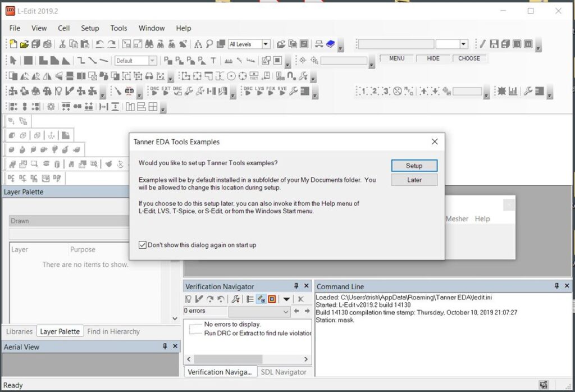
Task: Pin the Aerial View panel
Action: (165, 346)
